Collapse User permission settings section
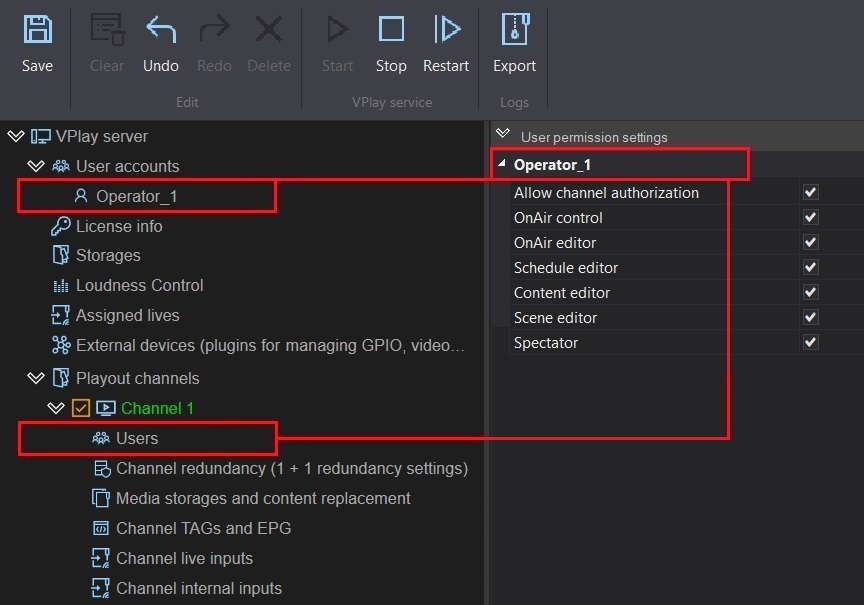 point(503,133)
